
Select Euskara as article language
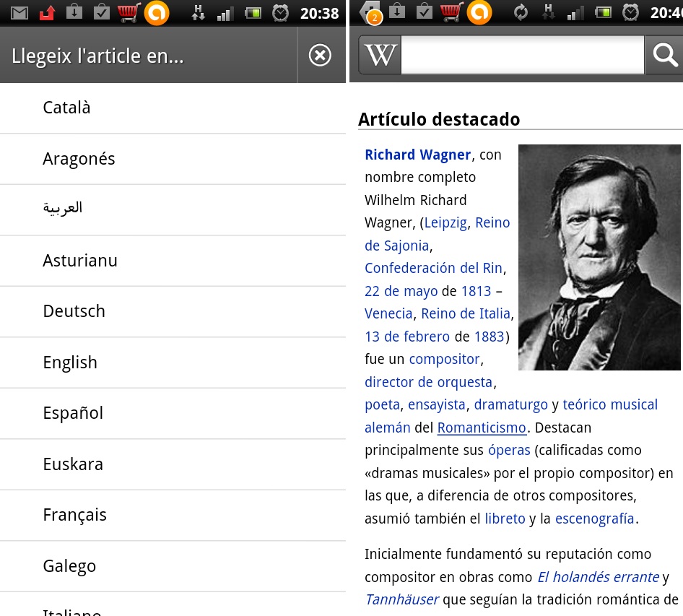tap(173, 464)
